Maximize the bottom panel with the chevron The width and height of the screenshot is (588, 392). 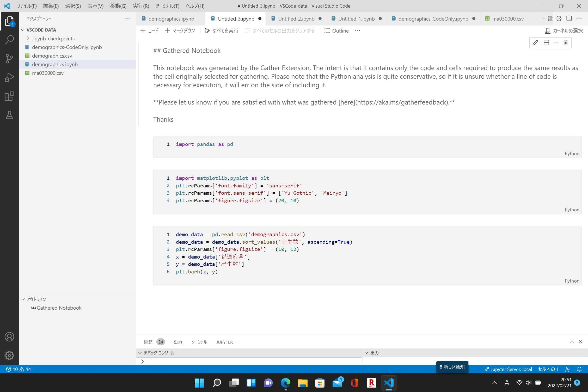tap(572, 342)
